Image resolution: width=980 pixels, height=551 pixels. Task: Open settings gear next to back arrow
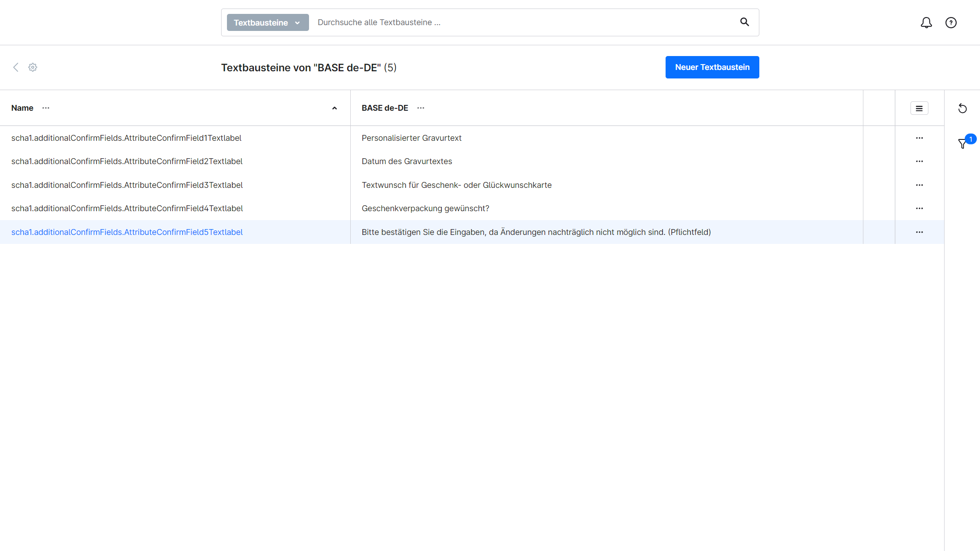[33, 67]
